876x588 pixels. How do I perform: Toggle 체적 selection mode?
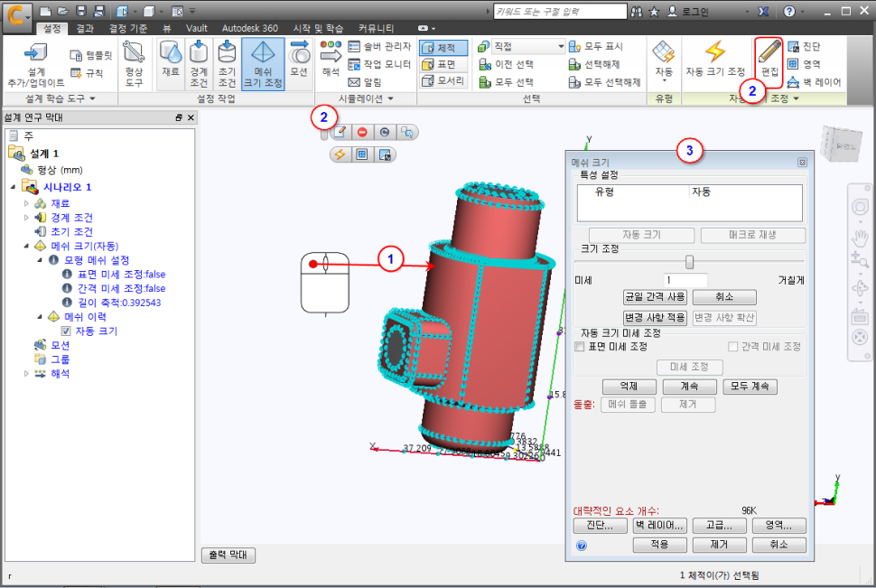tap(443, 48)
